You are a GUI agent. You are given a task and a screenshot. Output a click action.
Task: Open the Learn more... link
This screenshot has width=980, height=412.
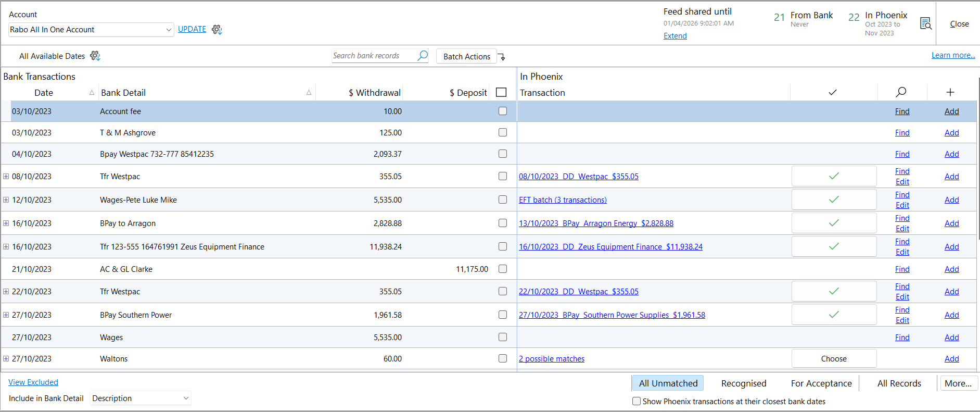[953, 55]
